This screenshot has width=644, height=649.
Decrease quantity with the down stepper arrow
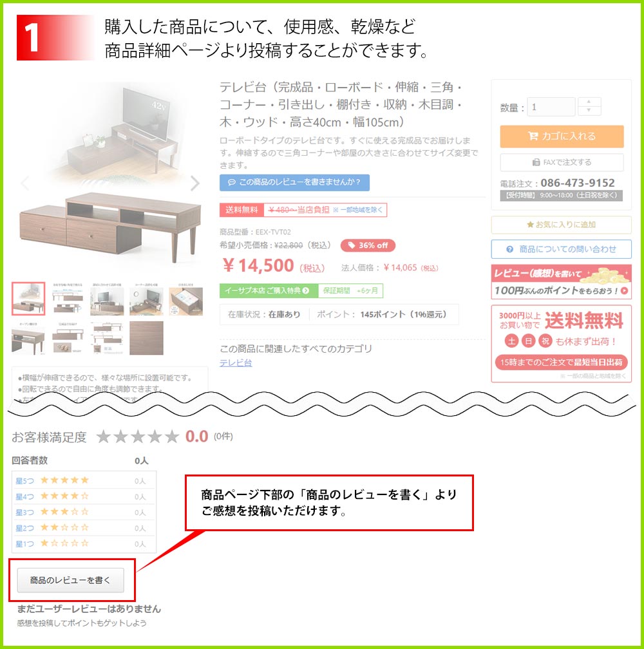589,111
